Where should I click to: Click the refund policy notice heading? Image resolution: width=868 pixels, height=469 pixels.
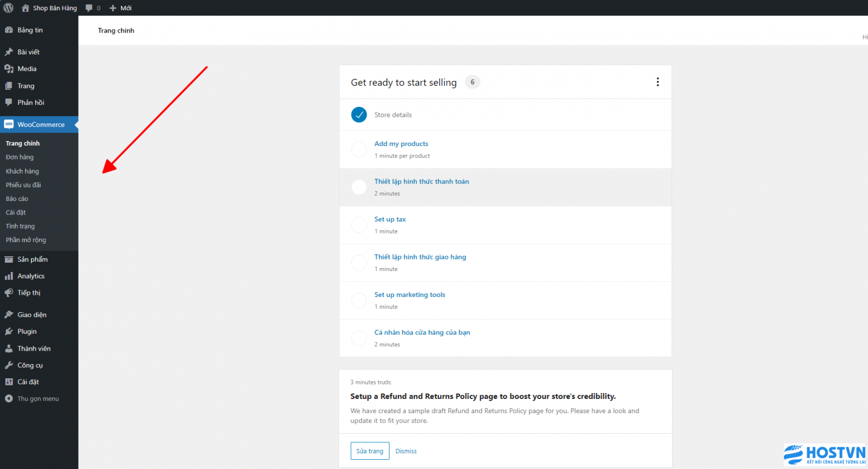click(483, 396)
